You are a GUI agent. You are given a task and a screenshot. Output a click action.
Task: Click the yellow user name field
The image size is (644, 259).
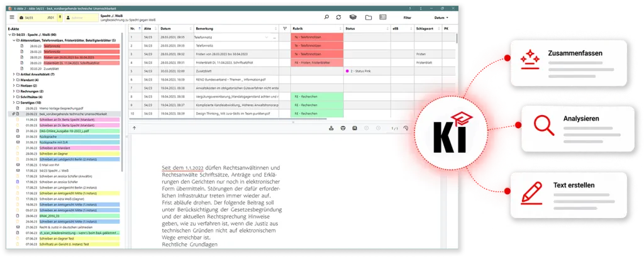(x=80, y=18)
